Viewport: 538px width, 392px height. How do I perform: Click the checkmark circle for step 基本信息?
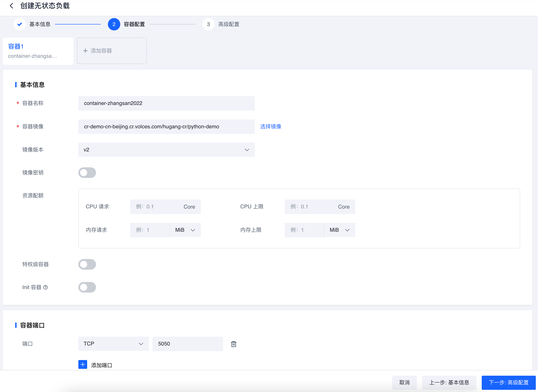20,24
